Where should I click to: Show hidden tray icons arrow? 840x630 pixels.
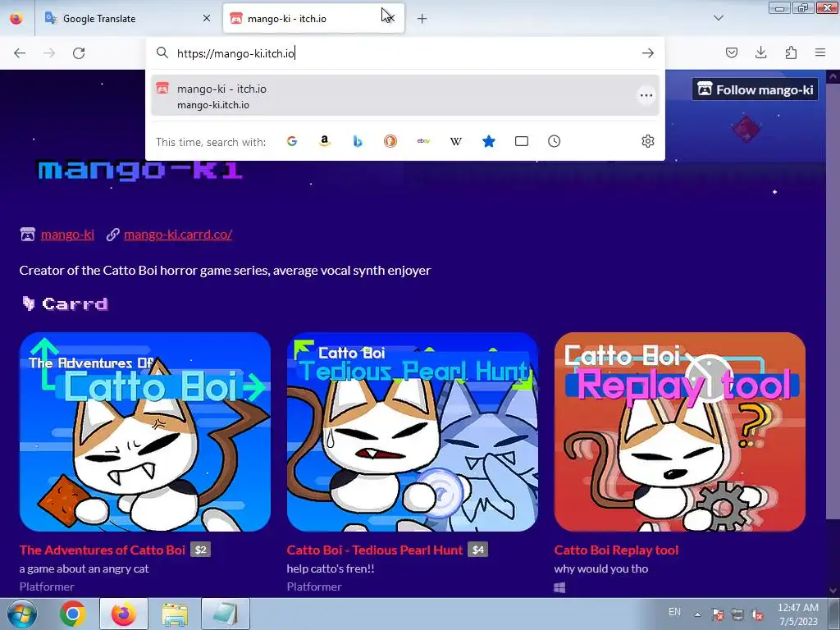pyautogui.click(x=697, y=614)
